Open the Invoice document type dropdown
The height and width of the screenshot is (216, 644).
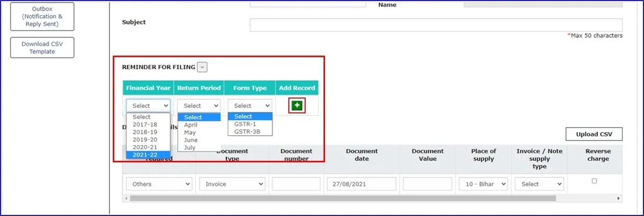232,184
